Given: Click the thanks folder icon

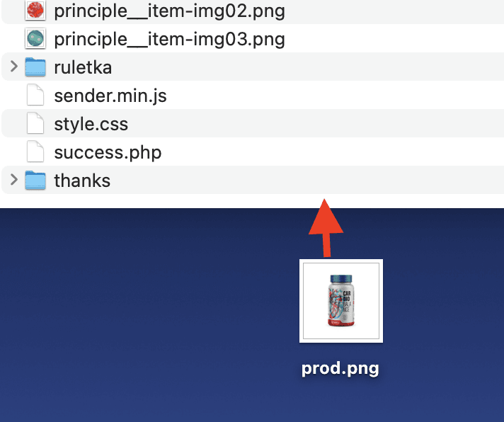Looking at the screenshot, I should pyautogui.click(x=35, y=180).
